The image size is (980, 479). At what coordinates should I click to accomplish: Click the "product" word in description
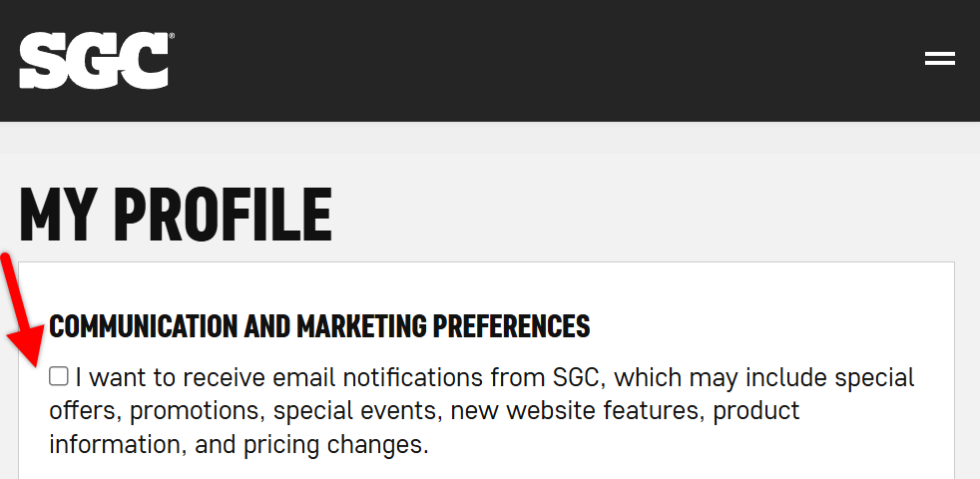pos(756,411)
